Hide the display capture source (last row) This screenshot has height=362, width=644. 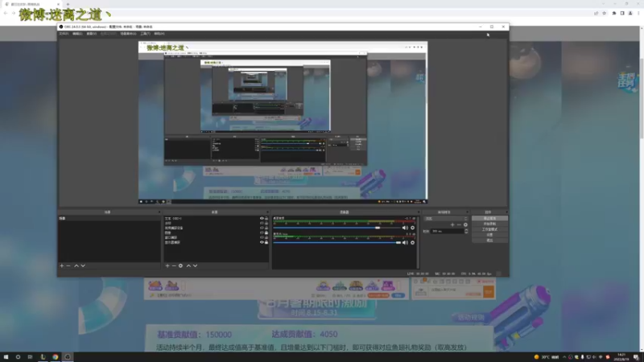262,242
